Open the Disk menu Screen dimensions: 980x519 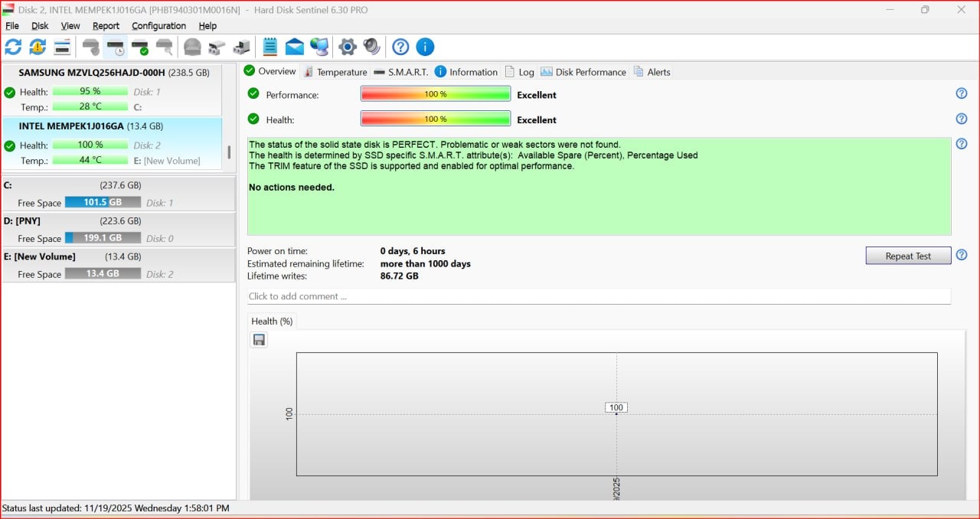pyautogui.click(x=40, y=25)
